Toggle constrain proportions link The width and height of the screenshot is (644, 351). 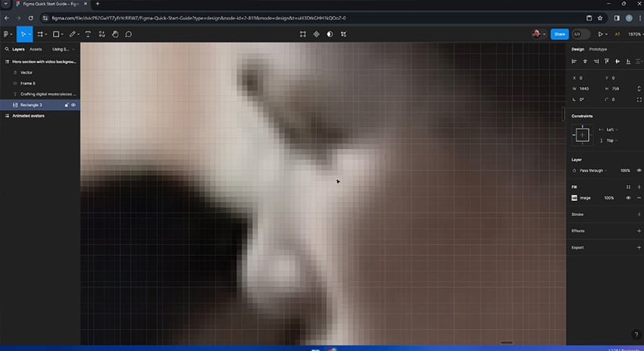point(639,89)
